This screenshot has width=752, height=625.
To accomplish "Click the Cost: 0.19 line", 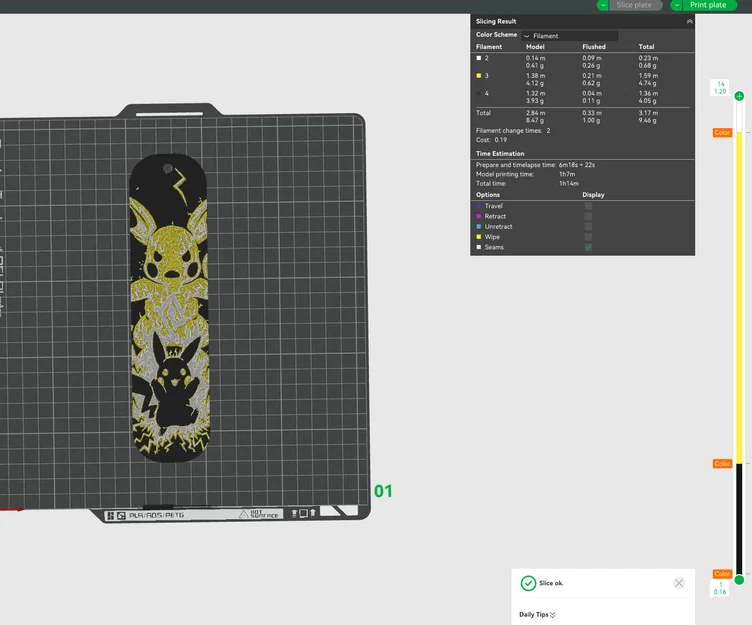I will click(491, 140).
